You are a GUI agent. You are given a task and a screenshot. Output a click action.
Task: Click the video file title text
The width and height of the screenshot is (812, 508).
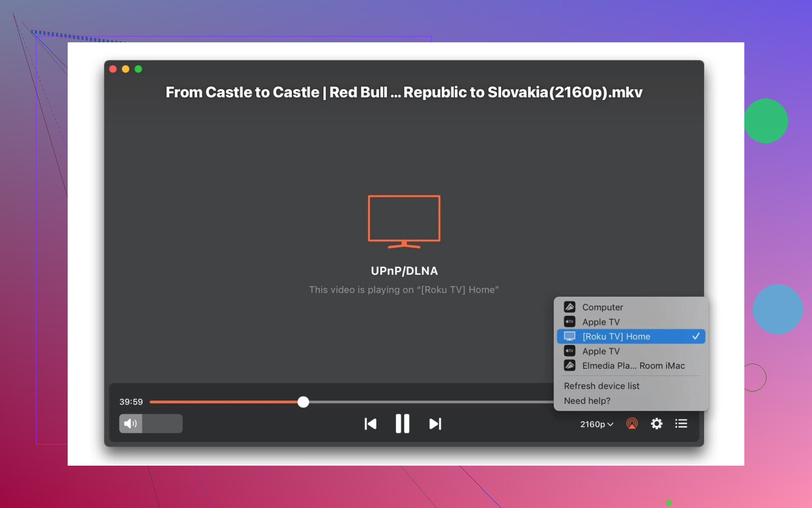(404, 92)
